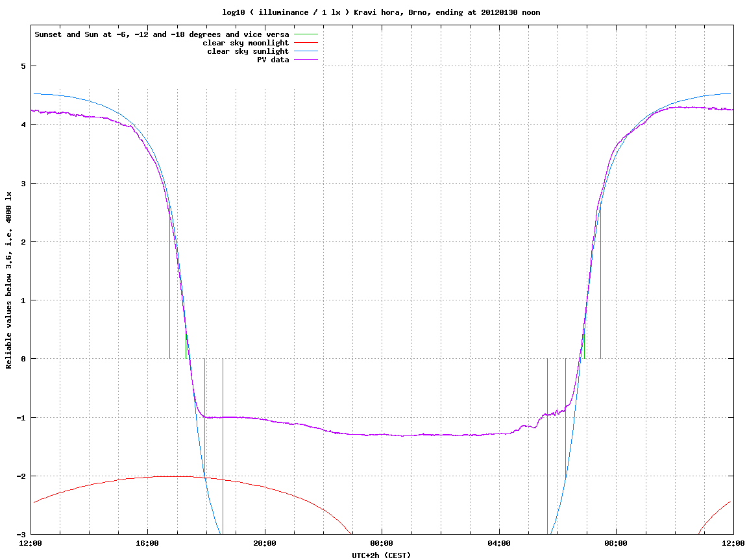Screen dimensions: 747x560
Task: Click the y-axis tick label -3
Action: point(21,535)
